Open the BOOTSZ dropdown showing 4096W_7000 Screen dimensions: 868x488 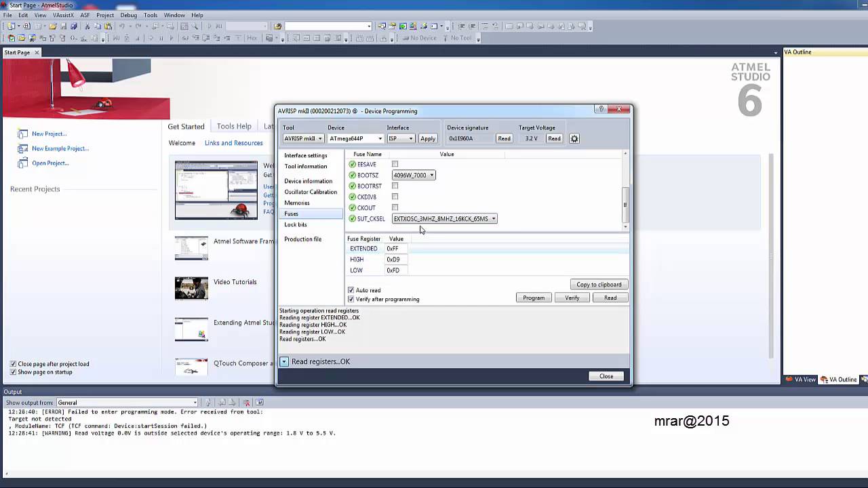coord(414,175)
